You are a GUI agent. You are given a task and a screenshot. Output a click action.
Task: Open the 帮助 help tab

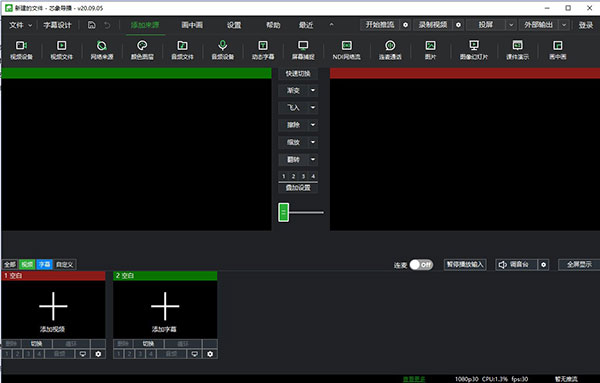pyautogui.click(x=273, y=25)
